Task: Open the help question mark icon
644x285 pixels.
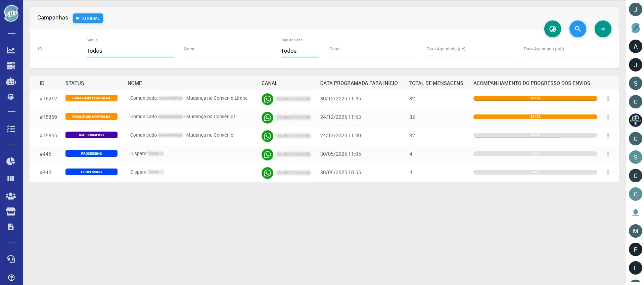Action: point(11,278)
